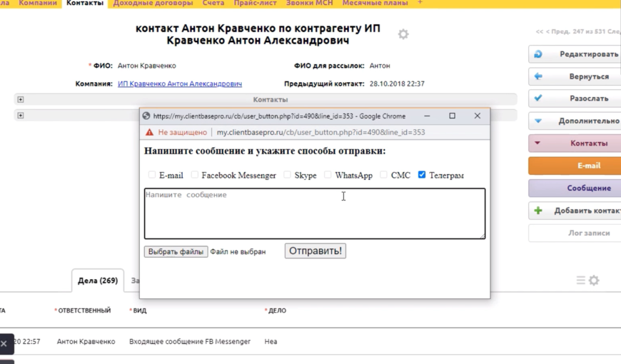This screenshot has height=364, width=621.
Task: Tick the WhatsApp sending option
Action: [x=328, y=175]
